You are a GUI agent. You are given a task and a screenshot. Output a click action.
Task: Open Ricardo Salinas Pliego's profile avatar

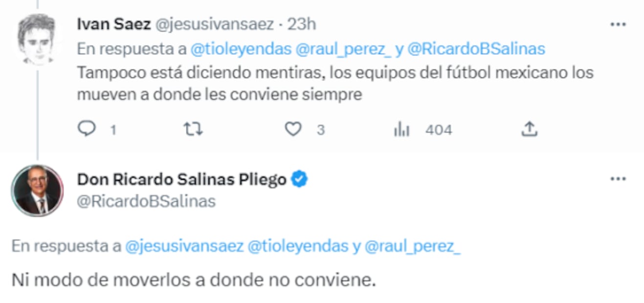pyautogui.click(x=37, y=191)
